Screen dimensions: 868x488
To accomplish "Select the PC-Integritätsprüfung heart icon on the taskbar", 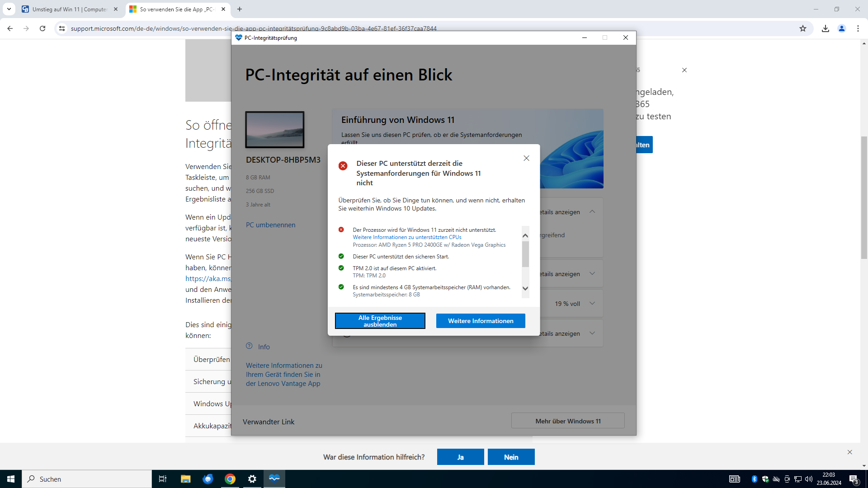I will click(x=274, y=479).
